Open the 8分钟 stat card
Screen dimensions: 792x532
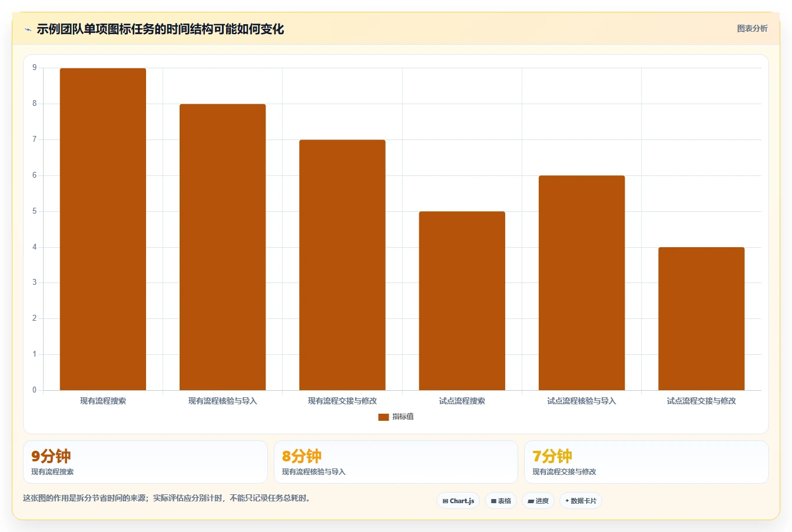click(396, 462)
